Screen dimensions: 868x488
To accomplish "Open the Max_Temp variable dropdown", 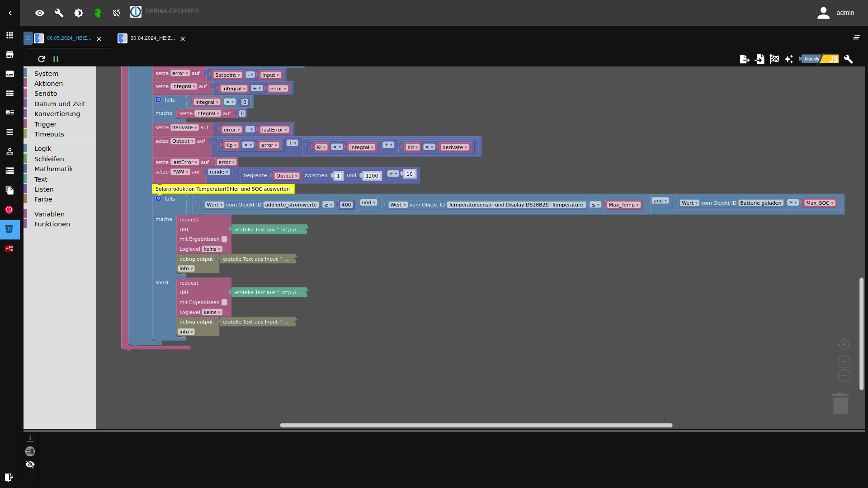I will 623,205.
